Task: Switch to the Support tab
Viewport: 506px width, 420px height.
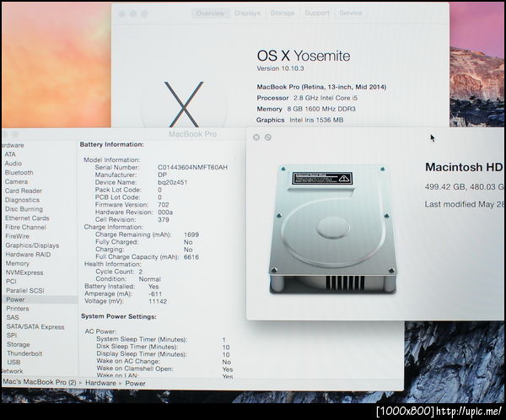Action: [317, 13]
